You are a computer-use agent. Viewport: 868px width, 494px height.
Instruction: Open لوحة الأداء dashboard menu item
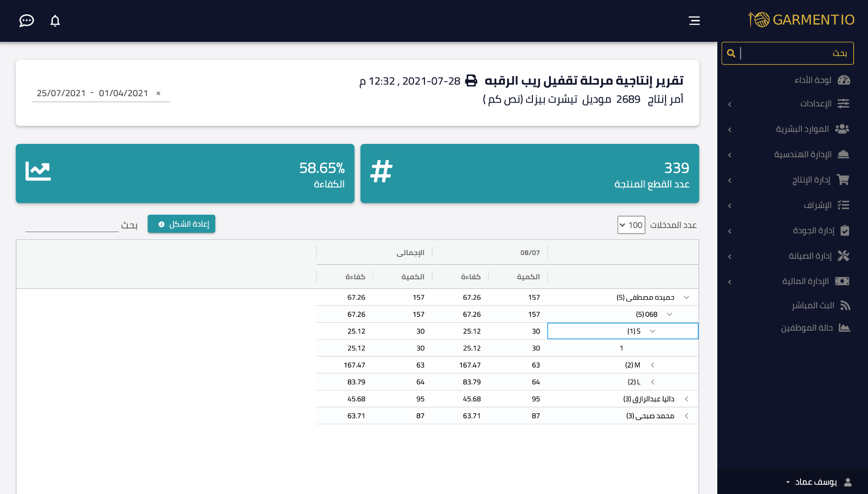point(813,80)
